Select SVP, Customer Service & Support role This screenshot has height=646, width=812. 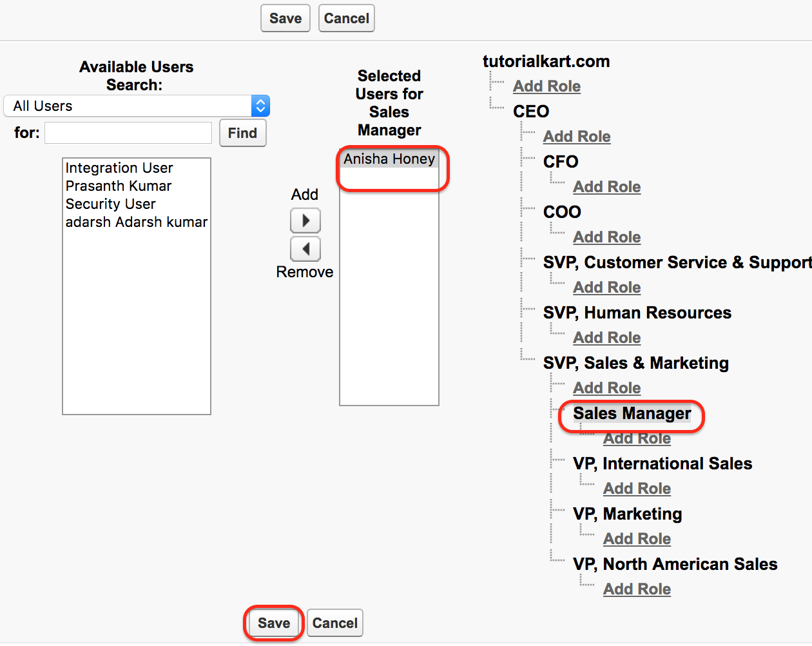coord(677,262)
